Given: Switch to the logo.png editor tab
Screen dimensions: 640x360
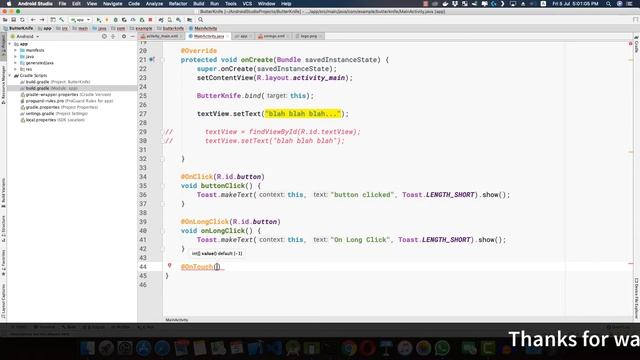Looking at the screenshot, I should [309, 36].
